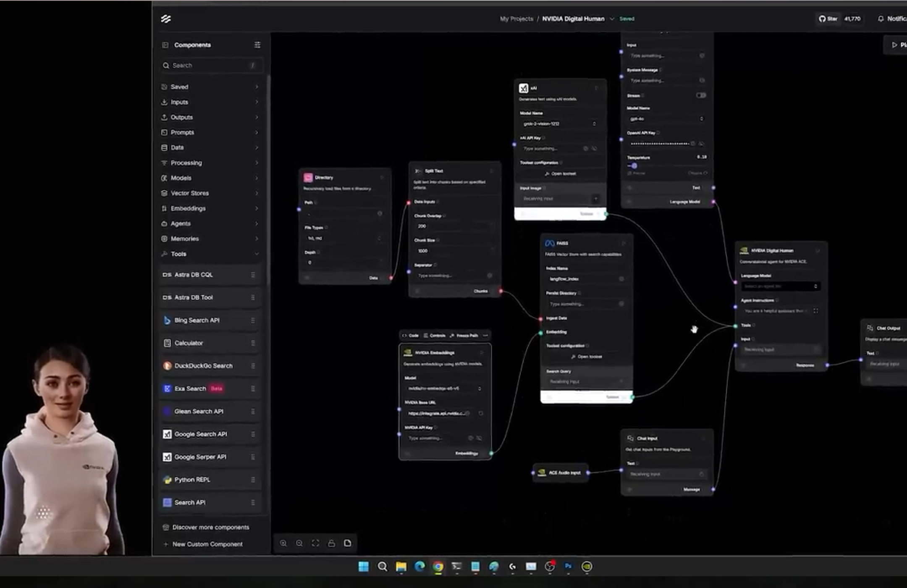Open the Notifications bell

(x=881, y=19)
